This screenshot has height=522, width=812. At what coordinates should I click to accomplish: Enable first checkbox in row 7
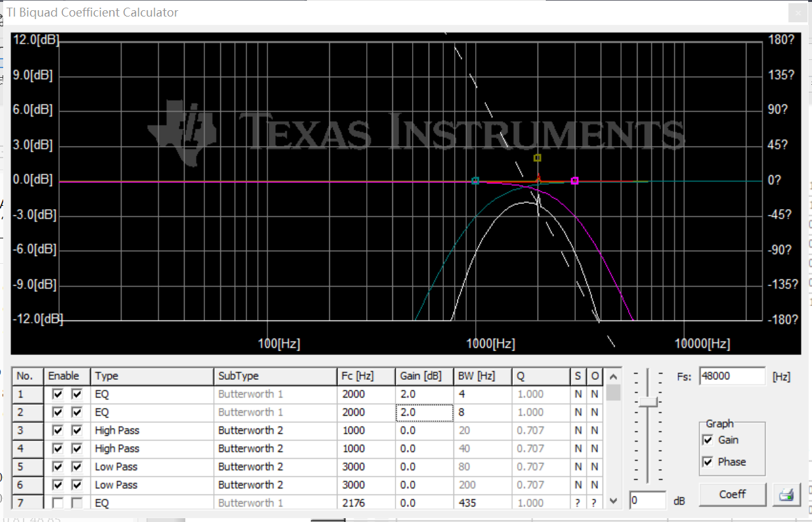58,503
